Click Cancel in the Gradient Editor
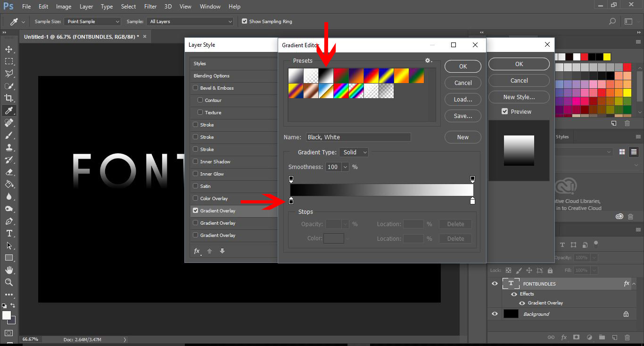This screenshot has height=346, width=644. (463, 83)
